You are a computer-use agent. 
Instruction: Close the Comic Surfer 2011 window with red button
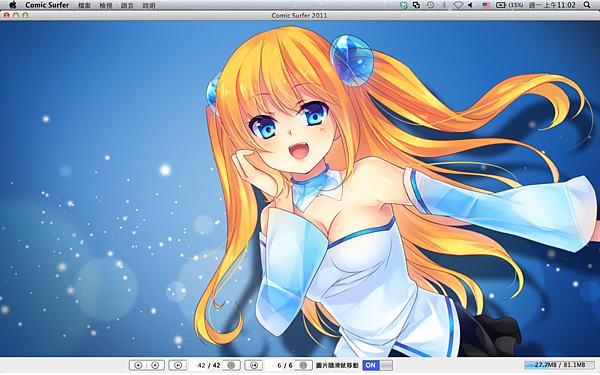[x=7, y=15]
